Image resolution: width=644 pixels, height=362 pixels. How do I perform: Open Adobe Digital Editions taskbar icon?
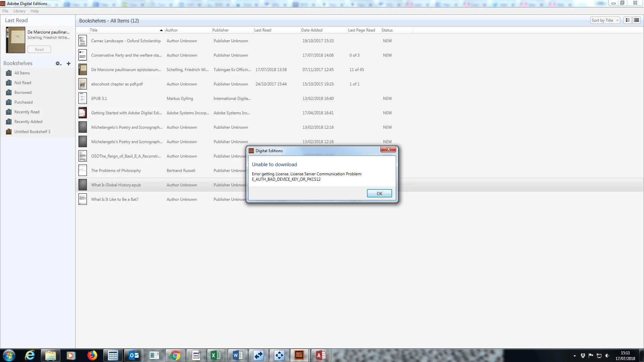[299, 355]
